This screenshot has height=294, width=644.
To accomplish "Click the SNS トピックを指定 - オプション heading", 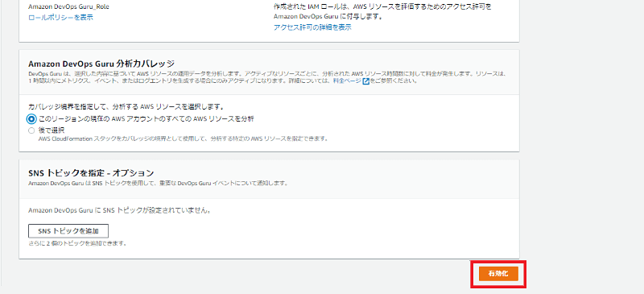I will (91, 172).
